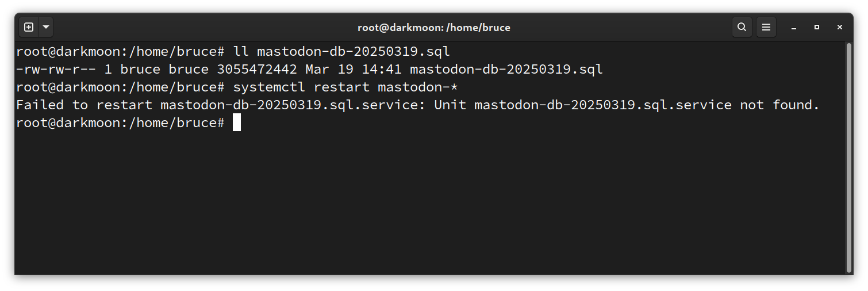Click the Failed to restart error text
This screenshot has height=291, width=868.
click(x=85, y=105)
